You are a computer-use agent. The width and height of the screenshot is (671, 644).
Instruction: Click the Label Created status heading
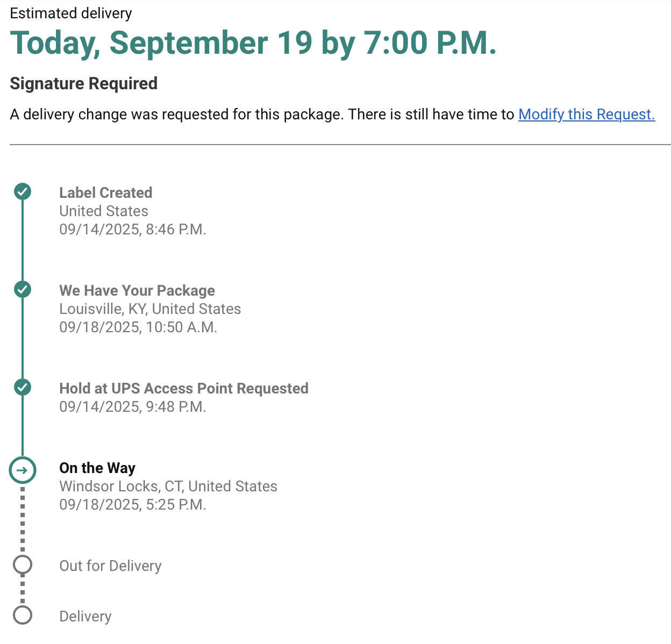(105, 192)
